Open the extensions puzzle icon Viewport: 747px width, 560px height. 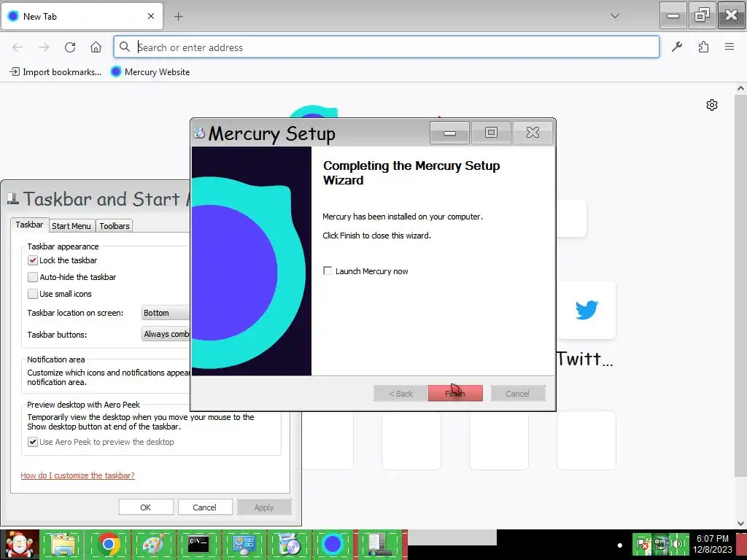coord(703,47)
